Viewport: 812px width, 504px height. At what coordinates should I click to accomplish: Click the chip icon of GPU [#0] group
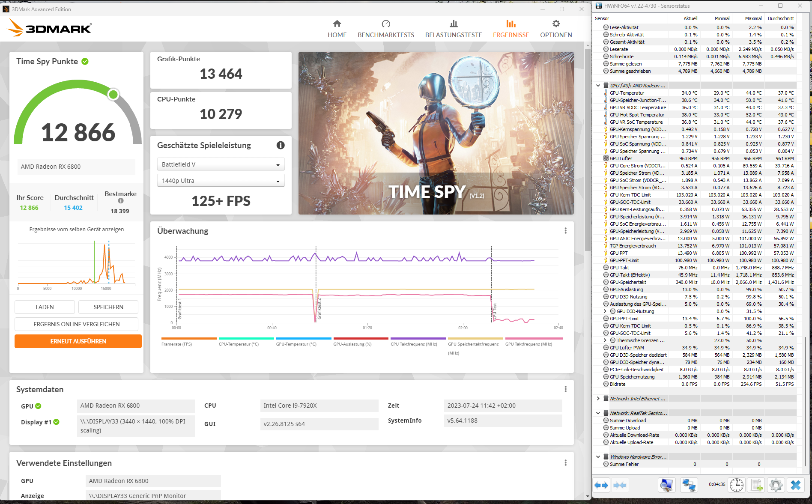tap(606, 86)
